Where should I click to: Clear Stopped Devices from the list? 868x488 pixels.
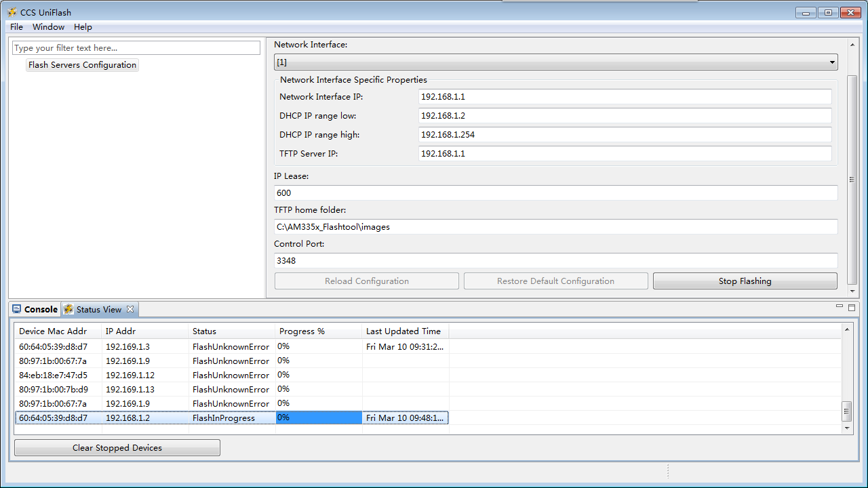[x=117, y=448]
